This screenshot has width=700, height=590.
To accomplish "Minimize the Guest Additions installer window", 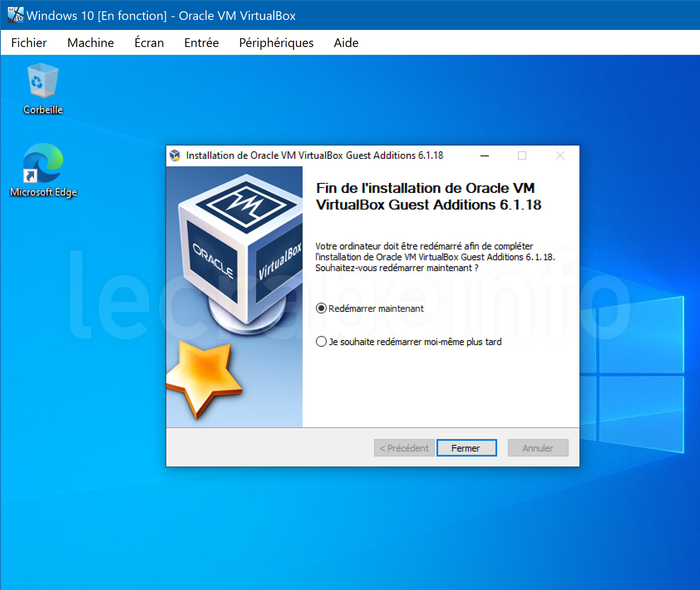I will point(484,156).
